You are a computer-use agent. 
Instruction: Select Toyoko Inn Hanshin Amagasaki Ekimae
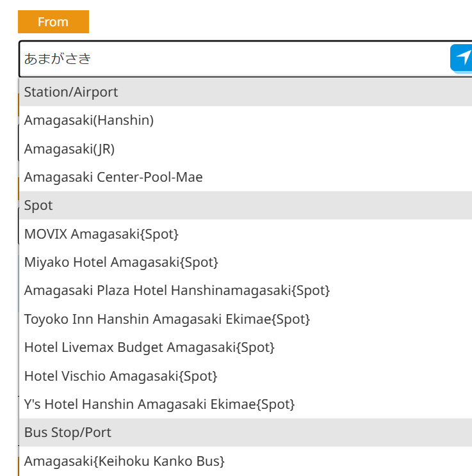point(167,319)
